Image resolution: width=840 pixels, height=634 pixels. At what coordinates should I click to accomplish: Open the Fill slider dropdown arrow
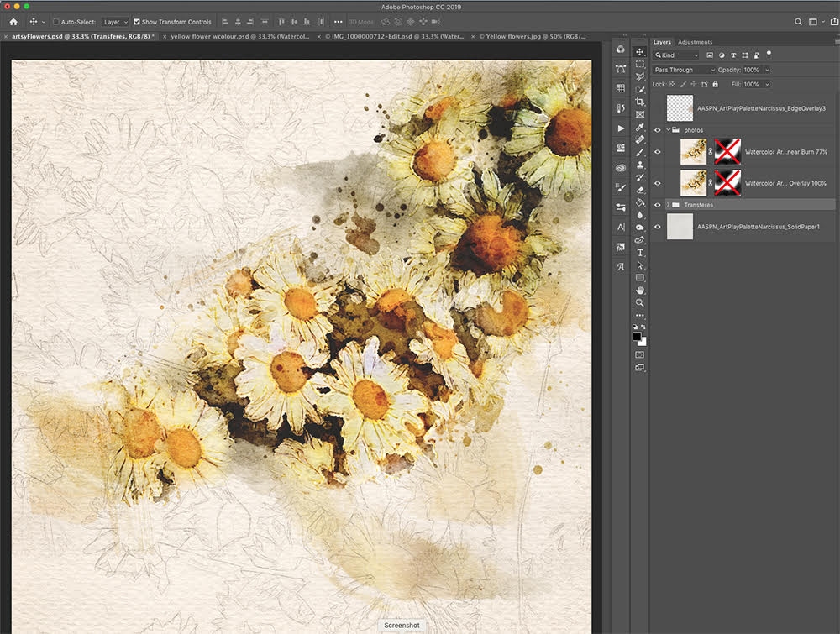[767, 84]
